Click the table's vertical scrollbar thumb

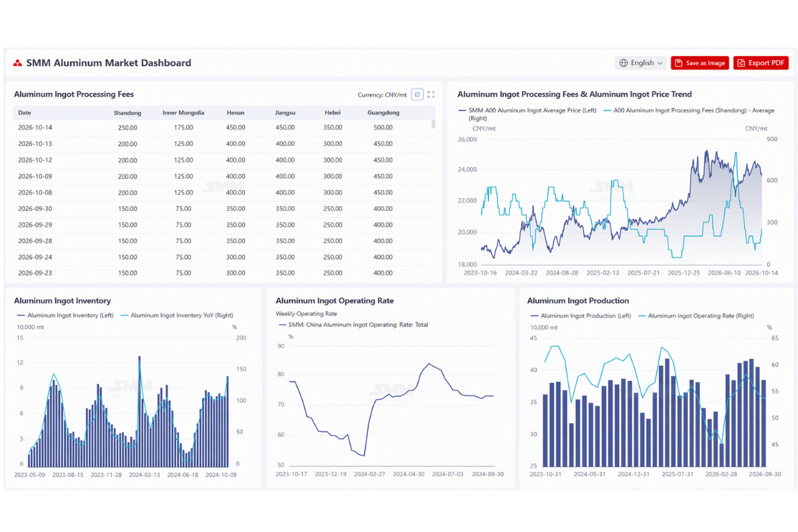pos(434,124)
